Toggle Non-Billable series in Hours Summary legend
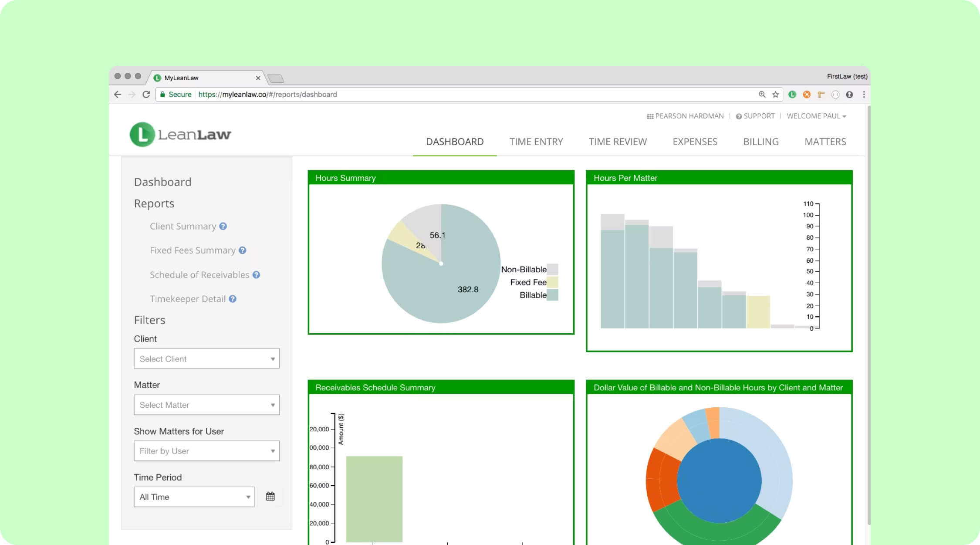The image size is (980, 545). [x=524, y=269]
